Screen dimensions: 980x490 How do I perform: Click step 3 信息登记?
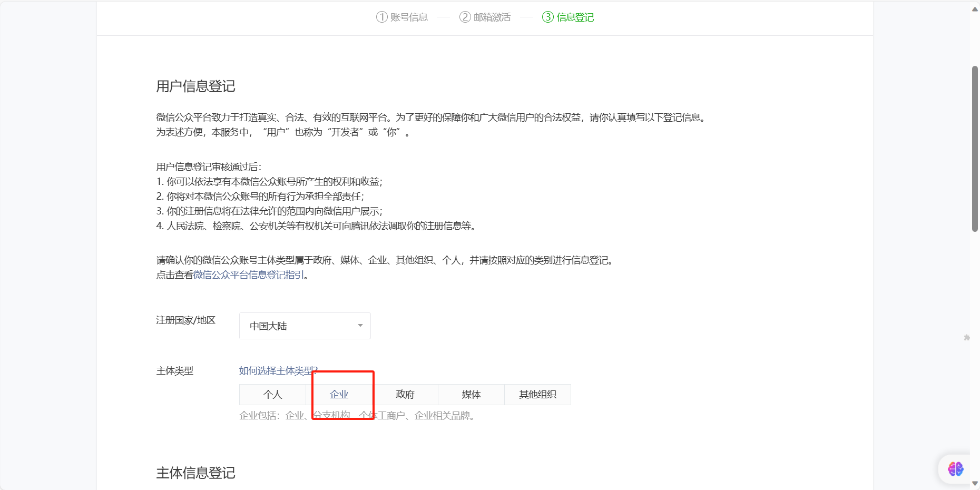click(568, 17)
